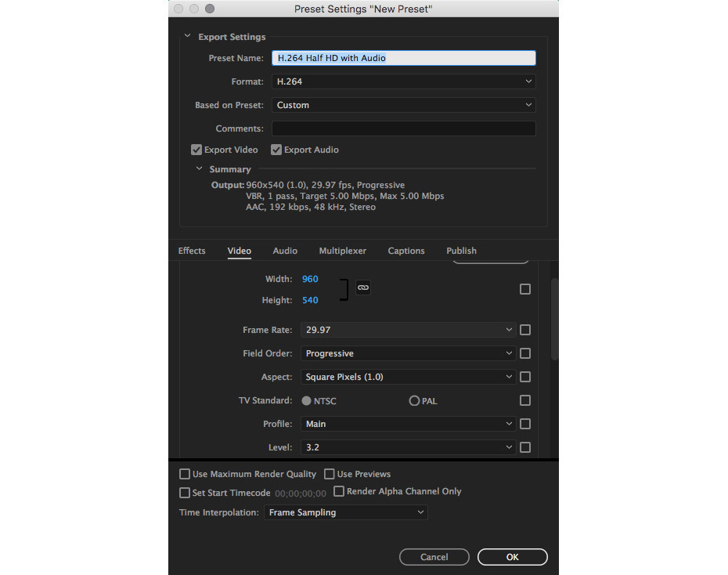Enable Use Maximum Render Quality
Image resolution: width=728 pixels, height=575 pixels.
coord(184,474)
